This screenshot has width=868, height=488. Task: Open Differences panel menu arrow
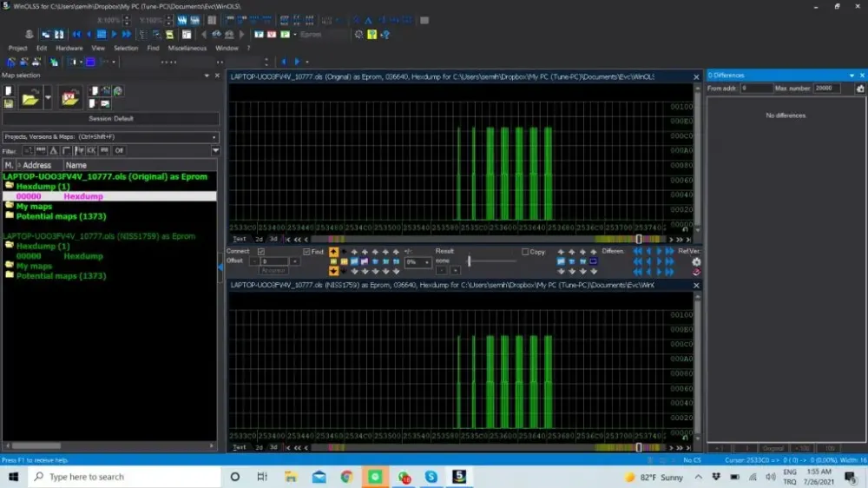(852, 76)
